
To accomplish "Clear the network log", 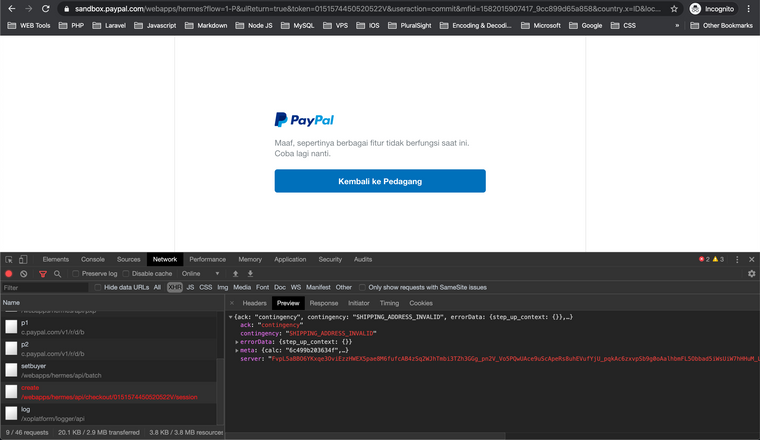I will tap(23, 274).
